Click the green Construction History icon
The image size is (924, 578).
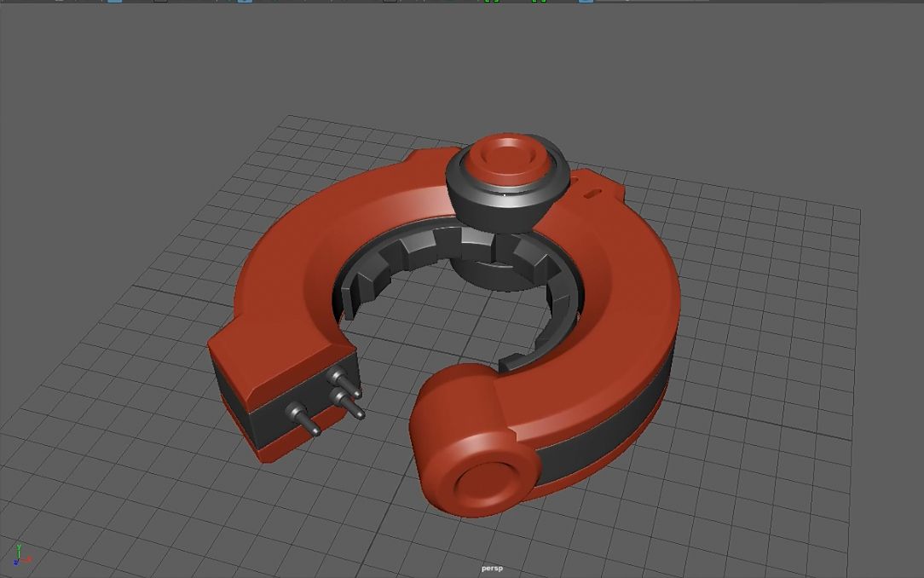(488, 3)
